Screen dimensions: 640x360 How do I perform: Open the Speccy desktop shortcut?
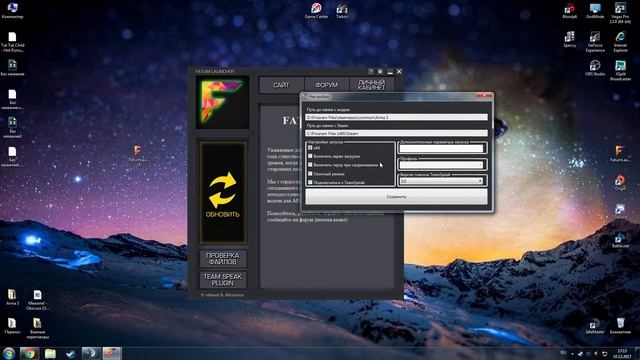570,39
